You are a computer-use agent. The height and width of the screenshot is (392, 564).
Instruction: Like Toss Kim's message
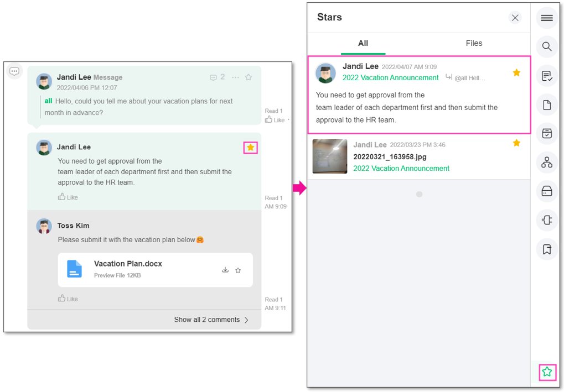[68, 299]
